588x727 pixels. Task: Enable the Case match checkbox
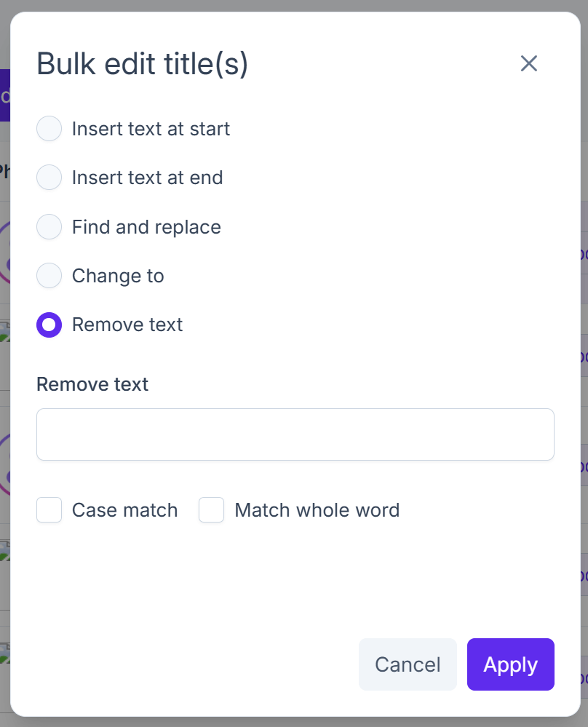(x=49, y=510)
